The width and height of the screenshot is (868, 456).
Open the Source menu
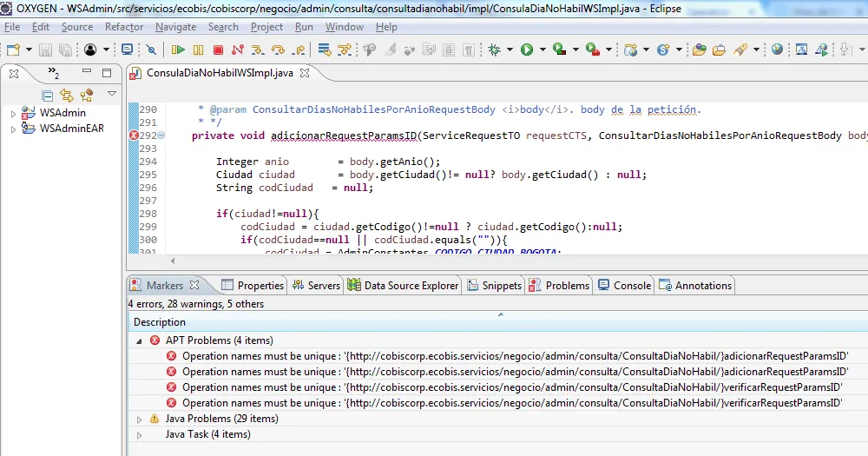point(77,27)
